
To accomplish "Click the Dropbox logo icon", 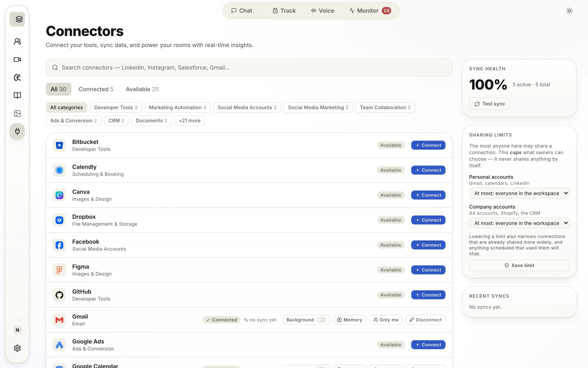I will click(x=59, y=220).
